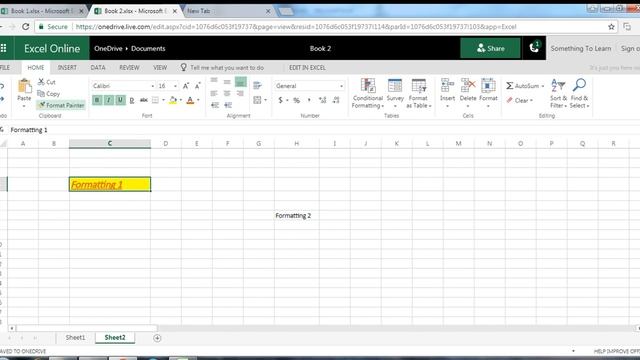The width and height of the screenshot is (640, 360).
Task: Toggle Bold formatting
Action: pyautogui.click(x=97, y=100)
